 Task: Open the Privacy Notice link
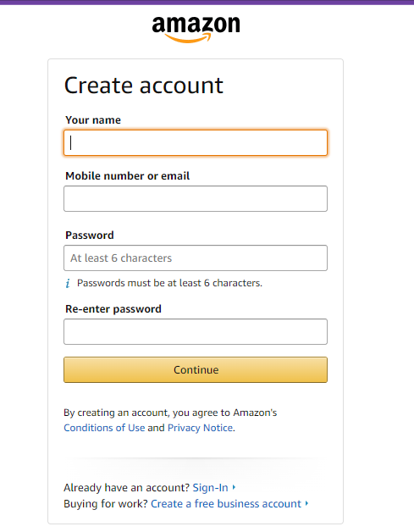point(201,428)
